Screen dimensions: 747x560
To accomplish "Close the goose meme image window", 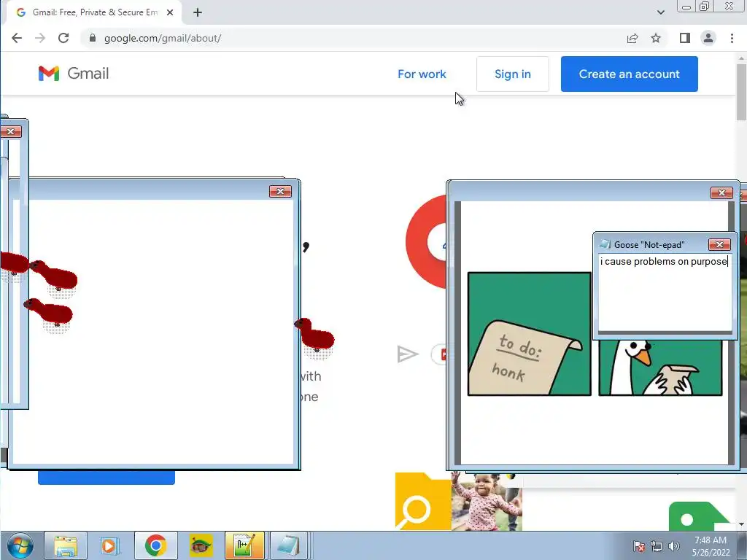I will click(x=721, y=192).
